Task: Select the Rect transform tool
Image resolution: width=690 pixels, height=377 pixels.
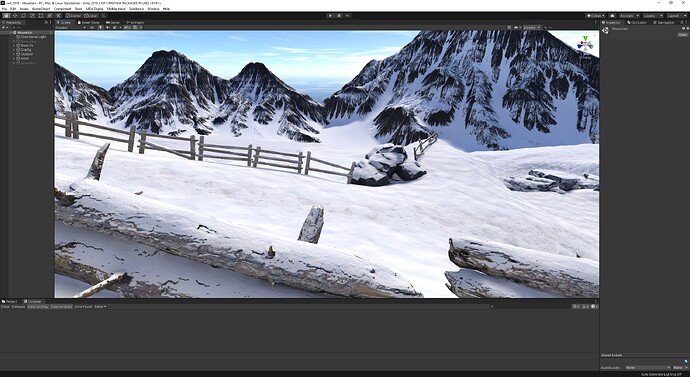Action: coord(41,16)
